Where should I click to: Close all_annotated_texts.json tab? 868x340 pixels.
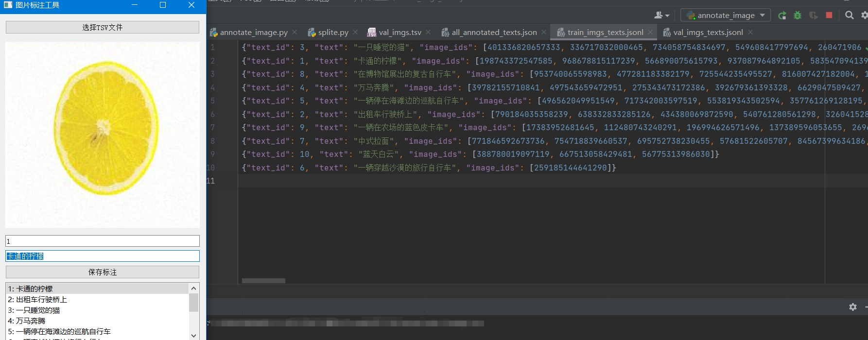[x=544, y=32]
